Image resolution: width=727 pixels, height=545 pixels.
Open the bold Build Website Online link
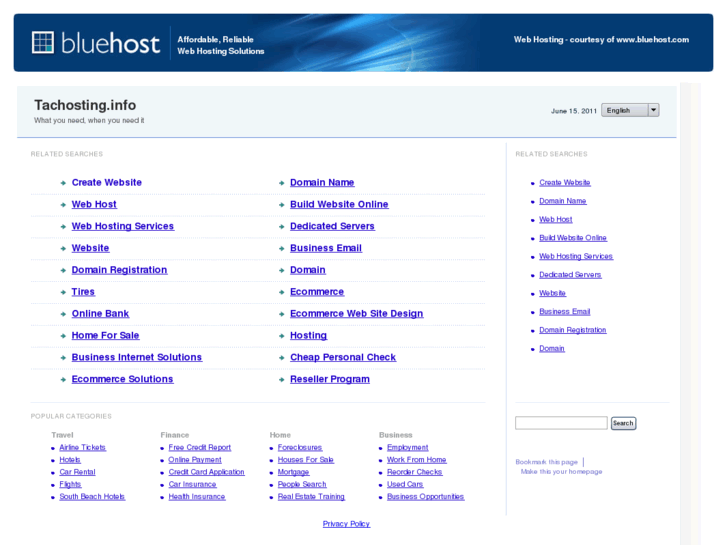[339, 204]
